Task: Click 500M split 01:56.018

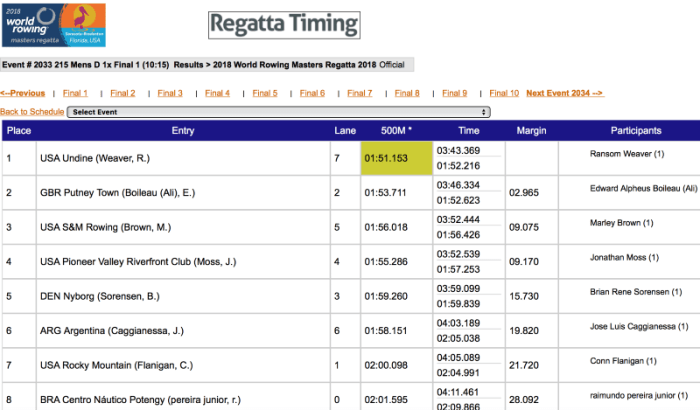Action: tap(386, 227)
